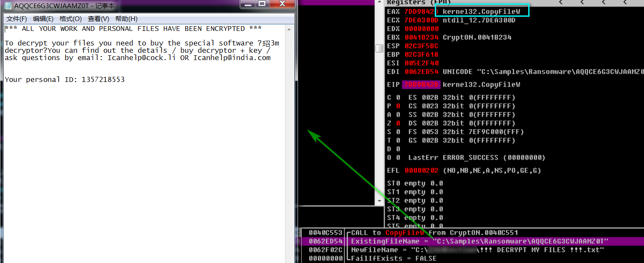The image size is (644, 263).
Task: Toggle the D direction flag bit
Action: point(398,149)
